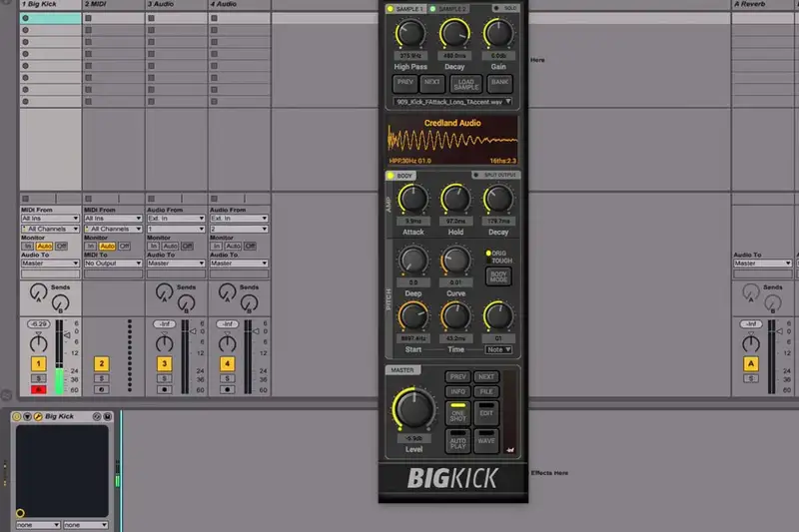Click the pitch Curve knob
The image size is (799, 532).
(455, 261)
